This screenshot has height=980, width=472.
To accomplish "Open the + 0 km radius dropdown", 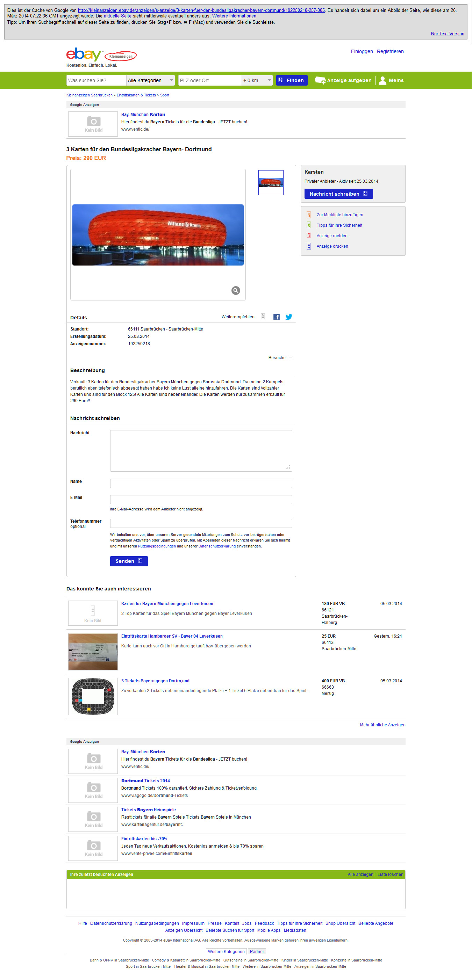I will (x=257, y=80).
